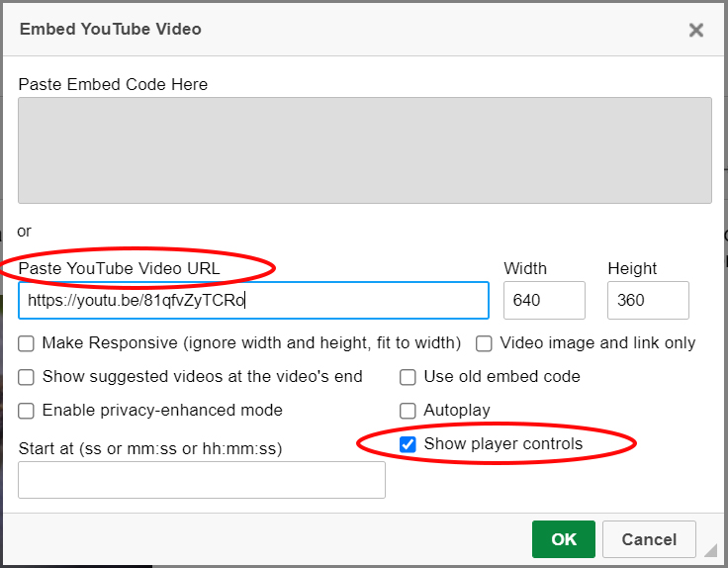This screenshot has height=568, width=728.
Task: Click the dialog resize grip corner
Action: point(709,549)
